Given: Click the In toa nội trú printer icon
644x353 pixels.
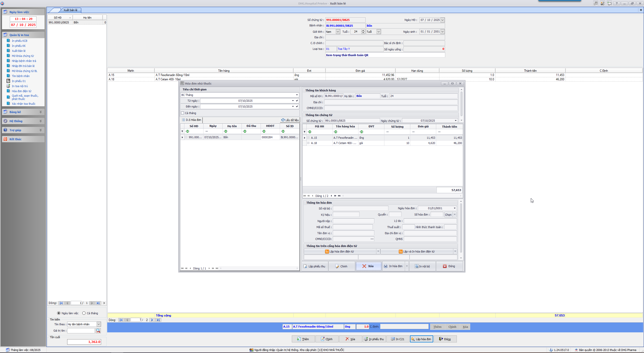Looking at the screenshot, I should coord(8,86).
